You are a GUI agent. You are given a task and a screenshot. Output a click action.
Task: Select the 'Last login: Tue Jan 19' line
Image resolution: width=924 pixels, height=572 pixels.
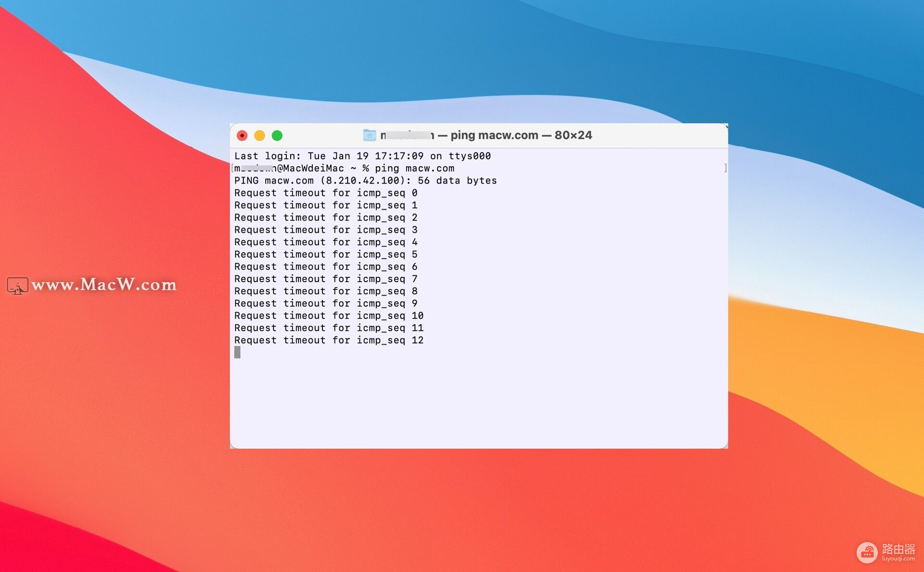362,156
